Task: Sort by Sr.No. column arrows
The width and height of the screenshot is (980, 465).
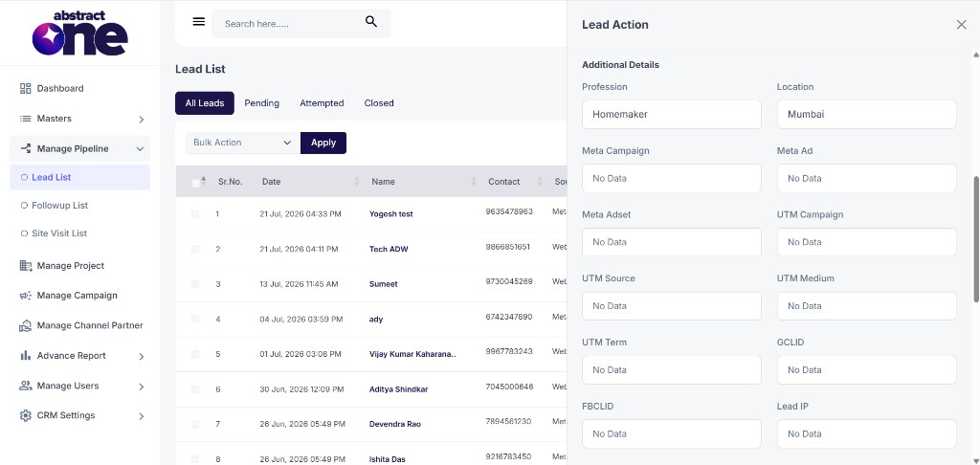Action: click(203, 181)
